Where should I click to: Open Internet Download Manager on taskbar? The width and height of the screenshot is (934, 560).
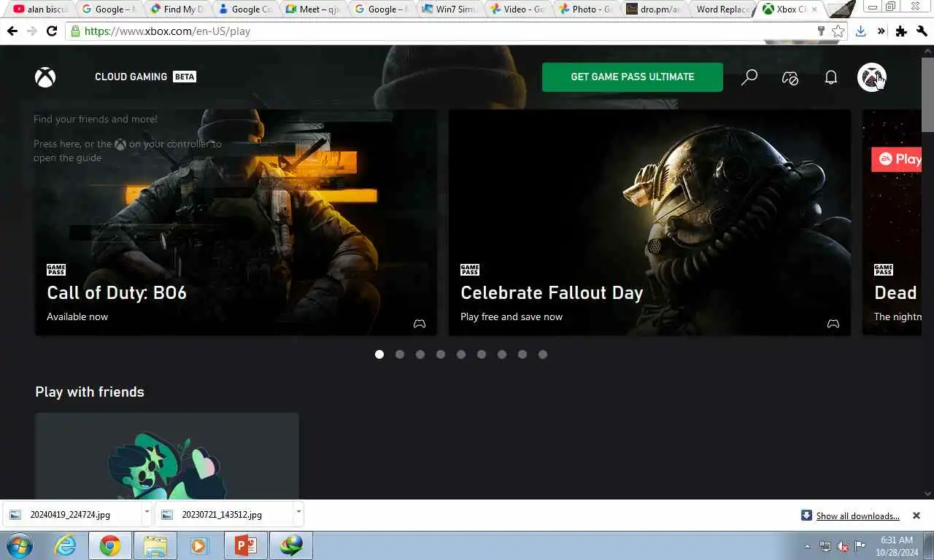291,545
